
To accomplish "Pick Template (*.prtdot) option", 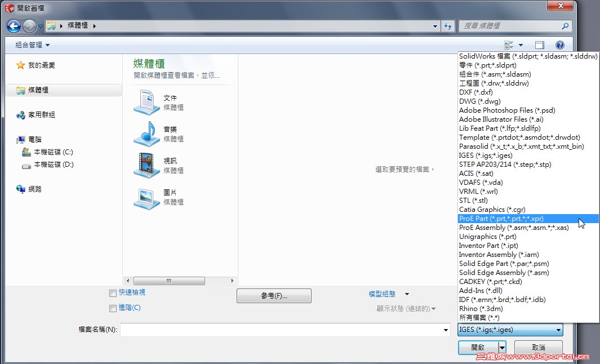I will click(x=528, y=137).
